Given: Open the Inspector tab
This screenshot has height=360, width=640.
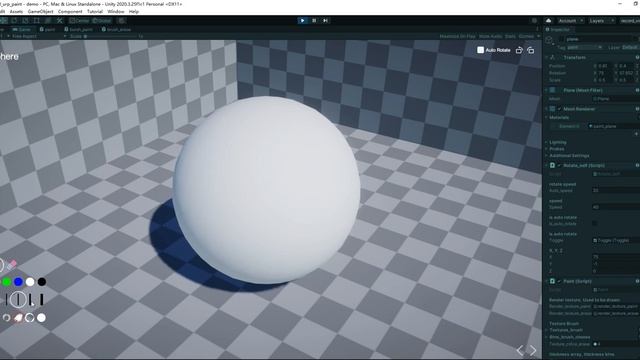Looking at the screenshot, I should coord(558,29).
